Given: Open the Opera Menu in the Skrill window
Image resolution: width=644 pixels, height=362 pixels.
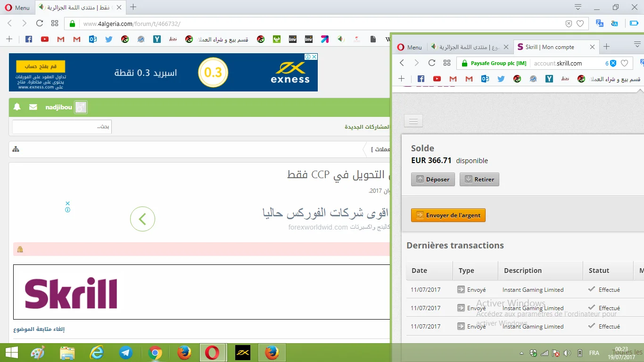Looking at the screenshot, I should tap(409, 47).
